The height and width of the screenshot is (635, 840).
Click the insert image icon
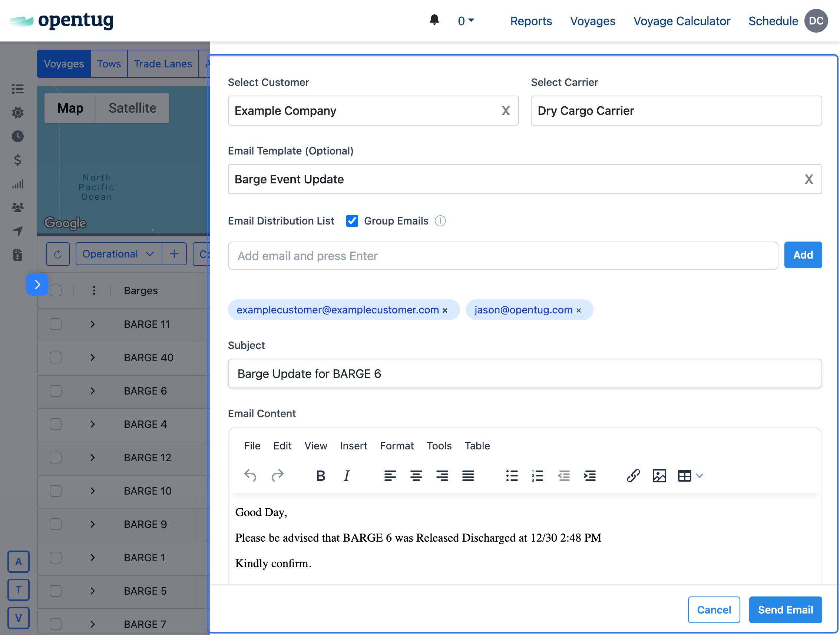coord(659,476)
